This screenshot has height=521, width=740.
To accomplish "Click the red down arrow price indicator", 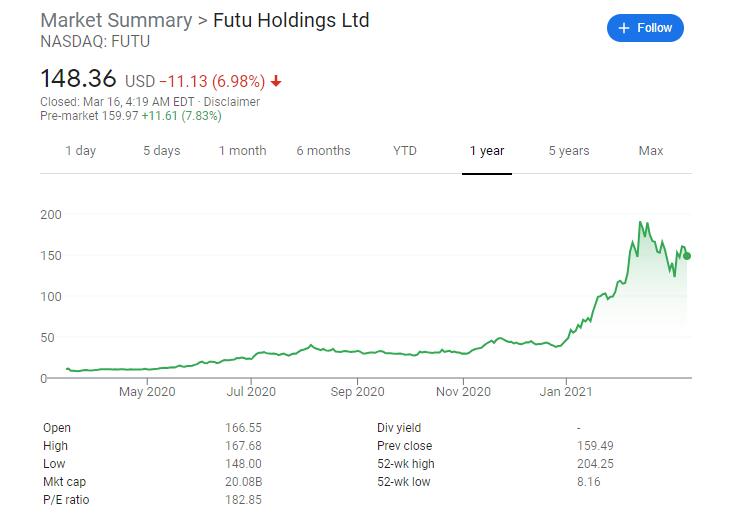I will coord(276,82).
